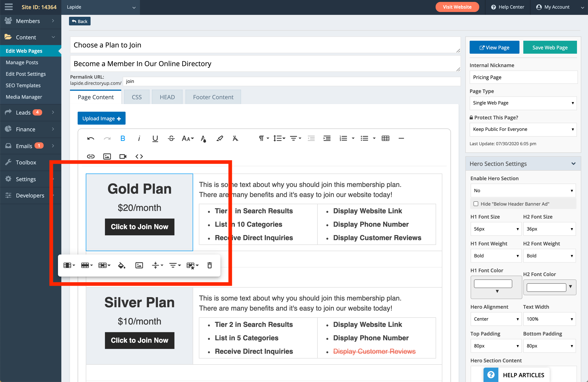Open the H1 Font Color swatch
This screenshot has width=588, height=382.
tap(493, 284)
